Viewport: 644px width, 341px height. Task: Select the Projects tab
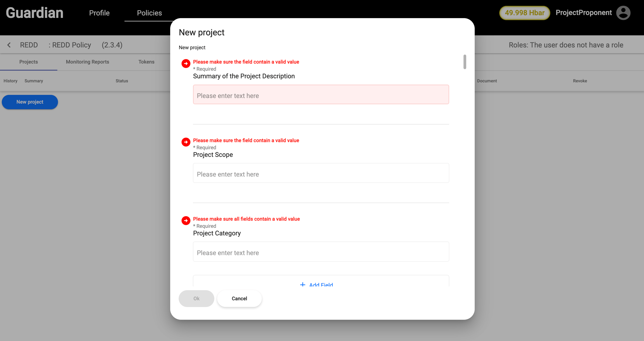click(29, 62)
